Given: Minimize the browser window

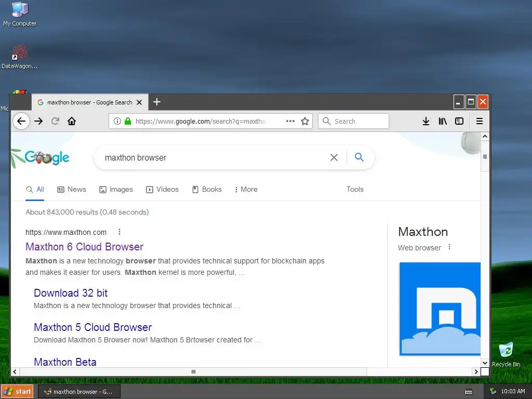Looking at the screenshot, I should point(458,102).
